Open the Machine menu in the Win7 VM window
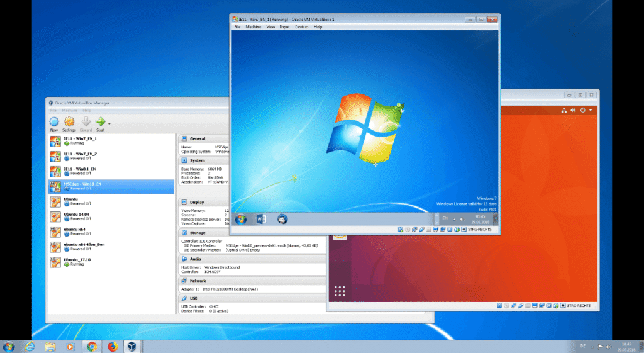Screen dimensions: 644x353 tap(253, 27)
